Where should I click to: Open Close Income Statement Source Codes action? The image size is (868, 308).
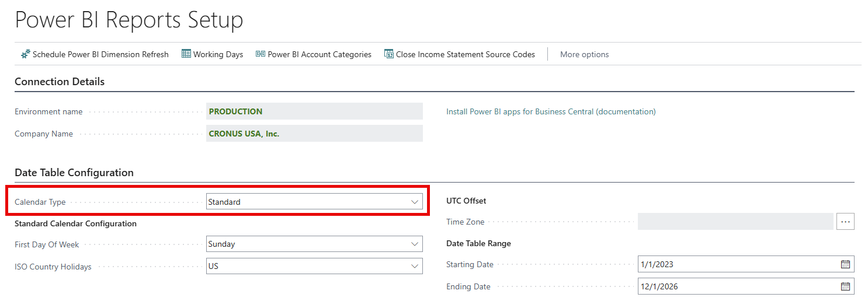[x=460, y=54]
